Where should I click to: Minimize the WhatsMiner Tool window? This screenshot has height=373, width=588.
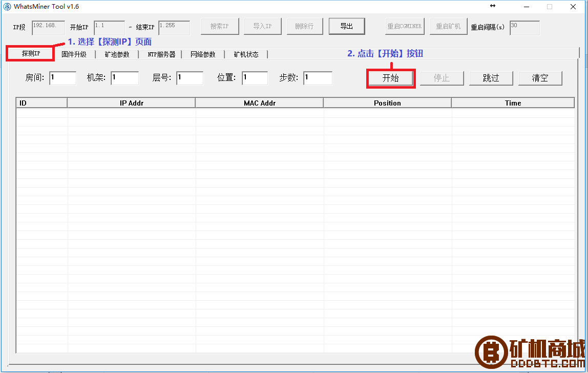527,7
